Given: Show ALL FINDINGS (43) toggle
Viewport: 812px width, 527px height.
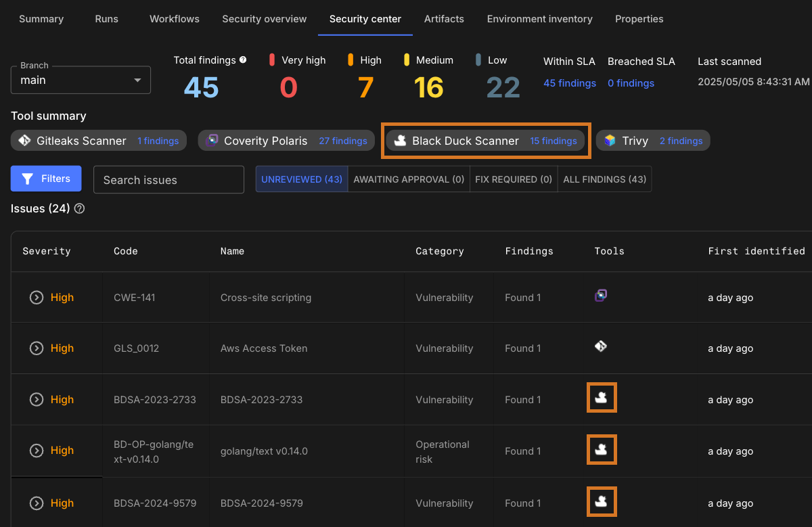Looking at the screenshot, I should (x=604, y=179).
